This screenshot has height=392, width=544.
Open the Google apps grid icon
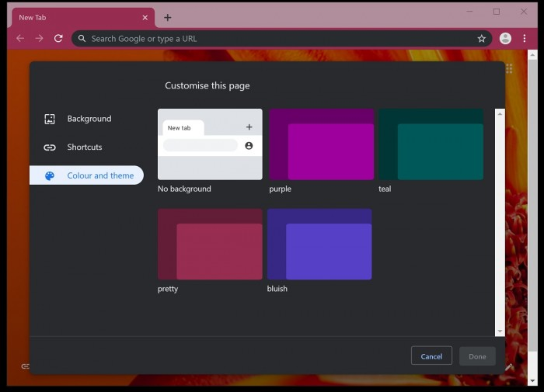tap(509, 68)
